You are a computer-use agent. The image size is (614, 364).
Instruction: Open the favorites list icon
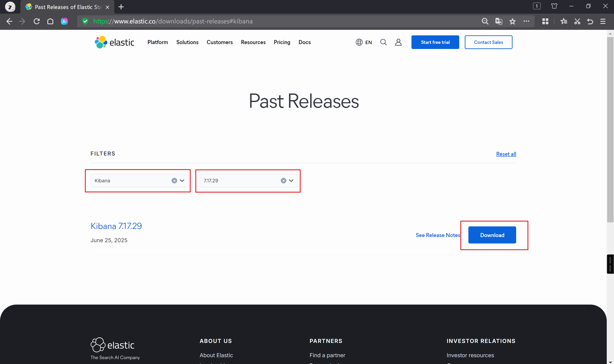(x=564, y=21)
